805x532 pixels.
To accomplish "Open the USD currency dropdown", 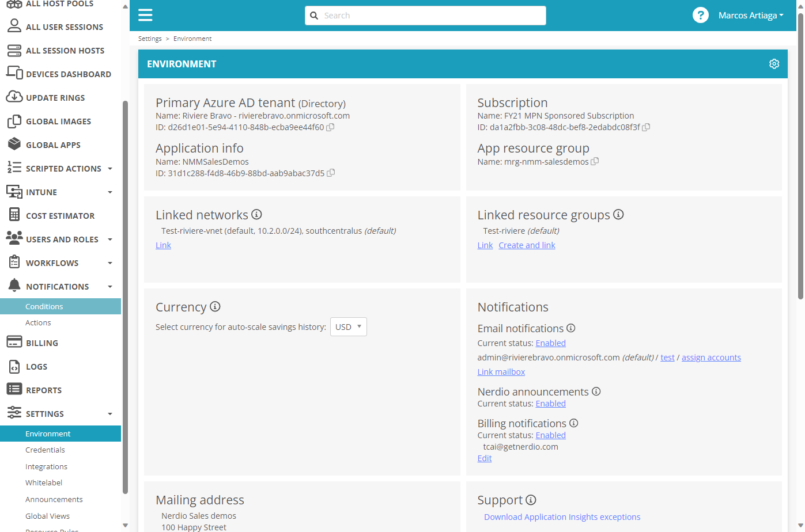I will click(x=349, y=326).
